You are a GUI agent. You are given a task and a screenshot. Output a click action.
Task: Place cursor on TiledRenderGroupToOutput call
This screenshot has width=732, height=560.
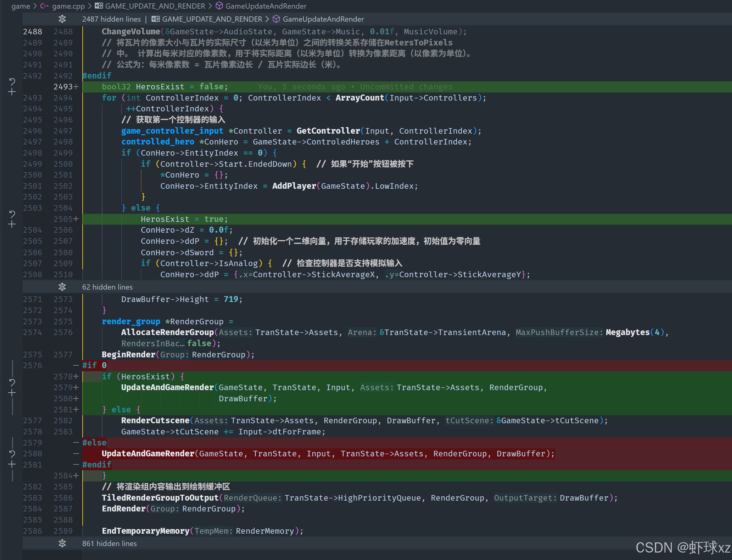[160, 498]
